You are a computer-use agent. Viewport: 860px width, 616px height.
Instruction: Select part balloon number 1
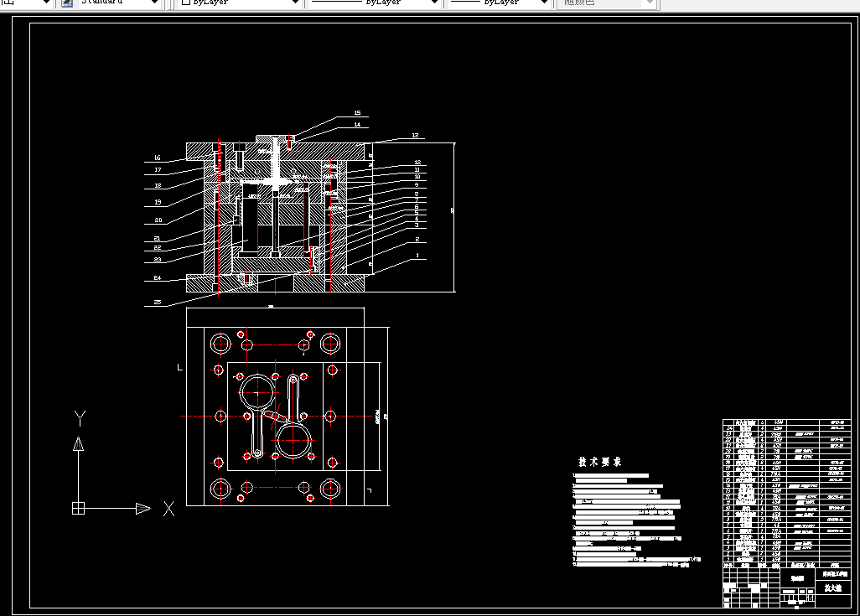point(417,255)
